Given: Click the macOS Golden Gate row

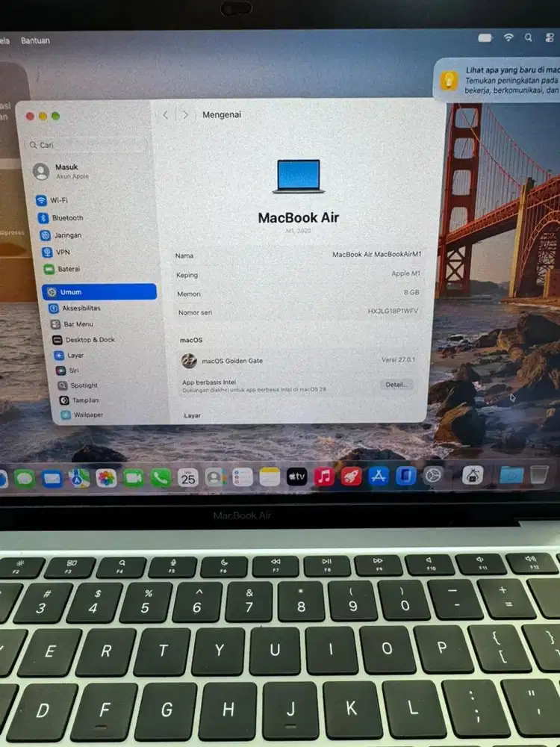Looking at the screenshot, I should coord(298,360).
